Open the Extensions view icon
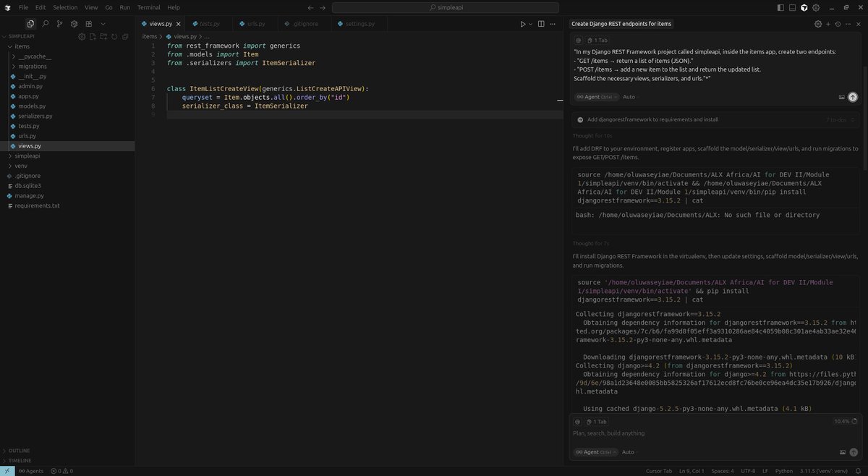Viewport: 868px width, 476px height. tap(88, 23)
